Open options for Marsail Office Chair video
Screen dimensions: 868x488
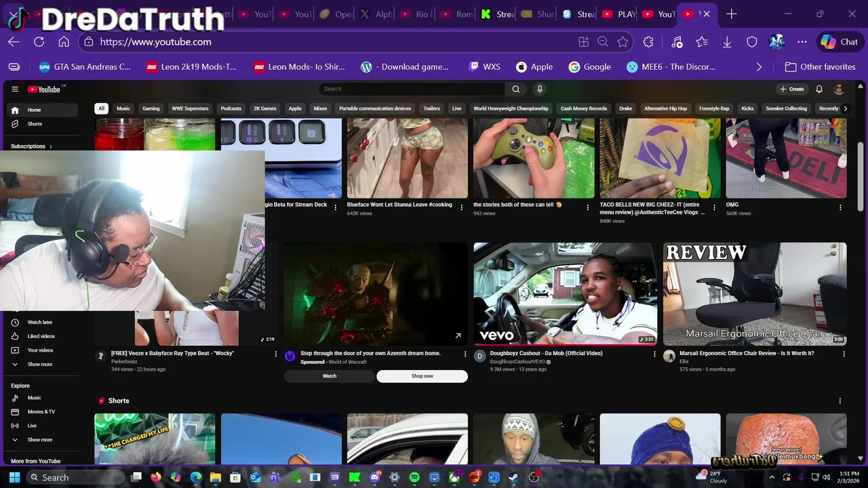pyautogui.click(x=844, y=354)
